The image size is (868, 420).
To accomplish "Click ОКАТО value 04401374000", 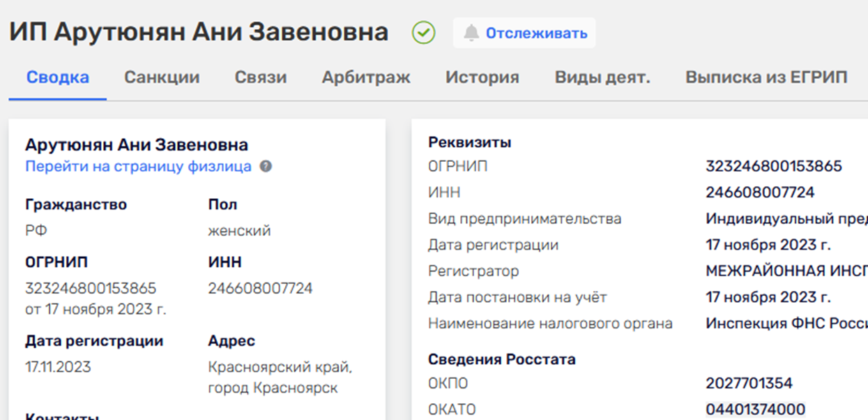I will click(x=755, y=410).
